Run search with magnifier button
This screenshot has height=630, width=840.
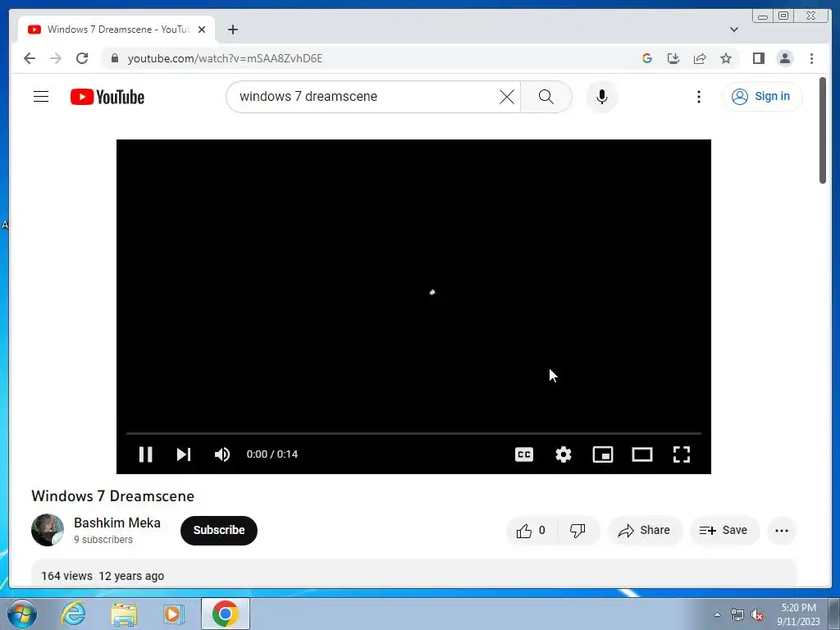pyautogui.click(x=546, y=97)
